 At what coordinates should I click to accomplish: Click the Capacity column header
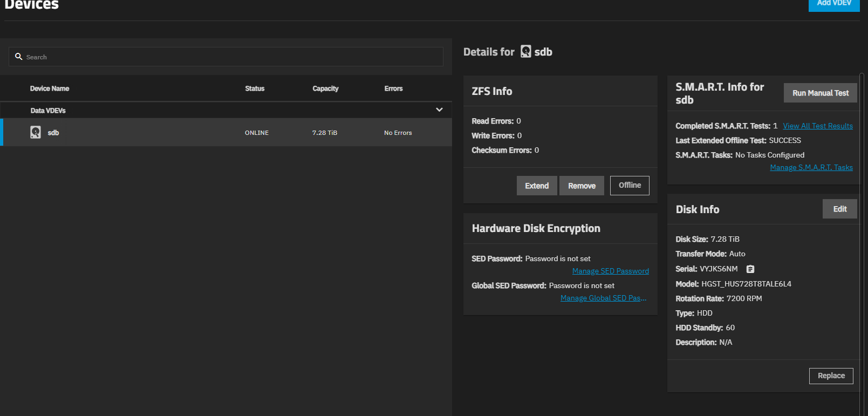[325, 88]
